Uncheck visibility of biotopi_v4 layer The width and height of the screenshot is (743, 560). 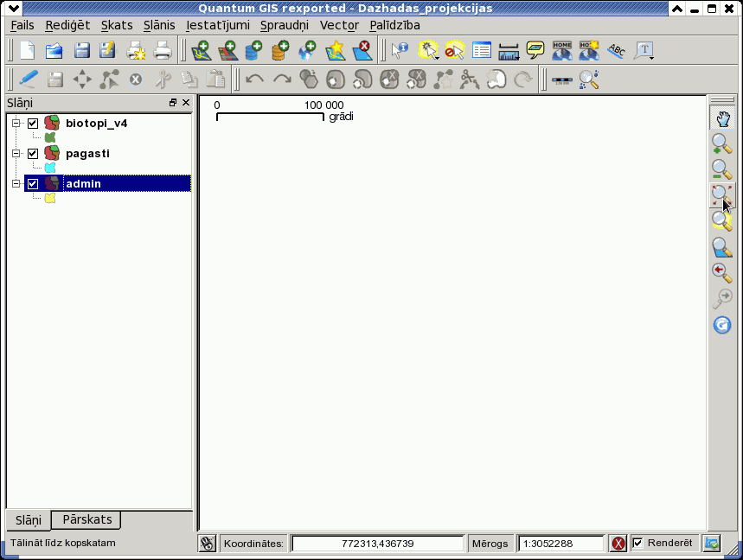click(33, 124)
